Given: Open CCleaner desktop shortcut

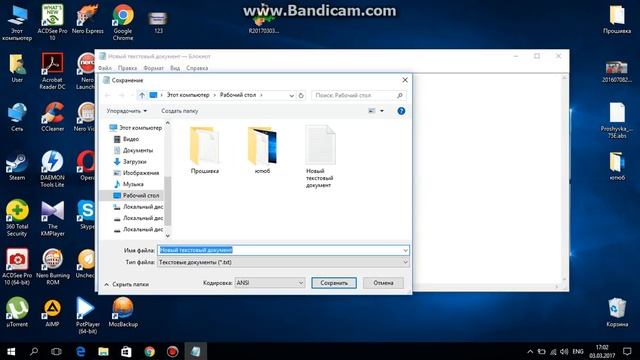Looking at the screenshot, I should pyautogui.click(x=52, y=117).
